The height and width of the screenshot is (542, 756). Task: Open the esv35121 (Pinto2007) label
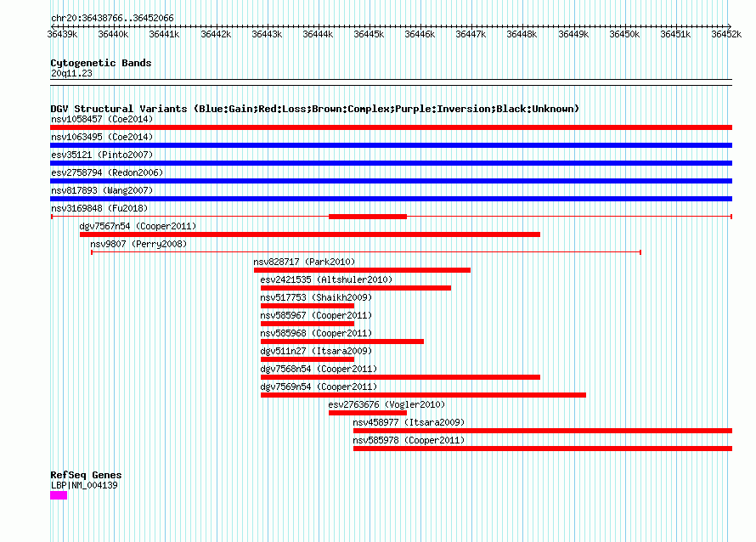(x=102, y=155)
